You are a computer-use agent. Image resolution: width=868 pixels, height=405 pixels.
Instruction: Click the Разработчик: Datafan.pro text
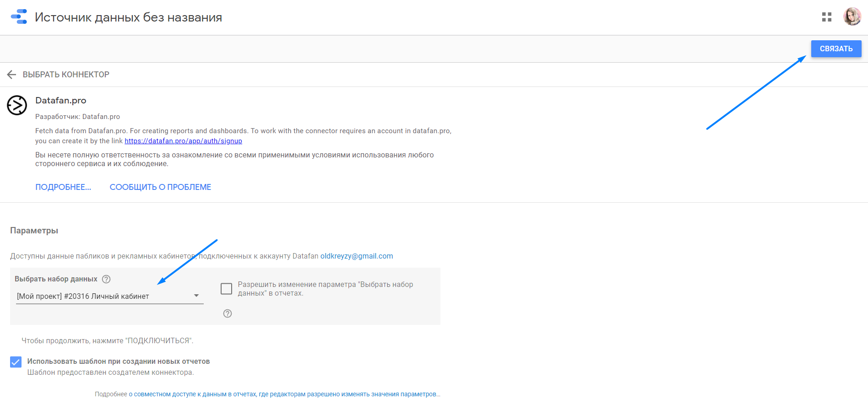pos(77,117)
